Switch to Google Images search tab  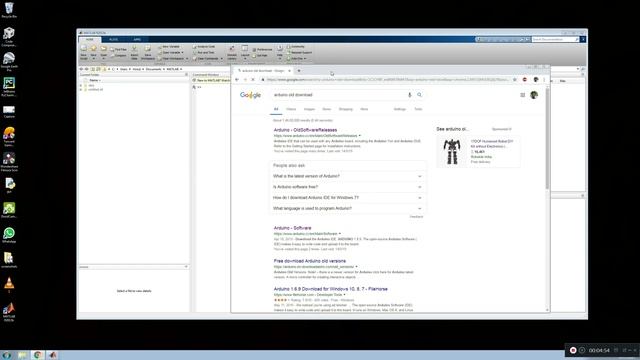[309, 109]
